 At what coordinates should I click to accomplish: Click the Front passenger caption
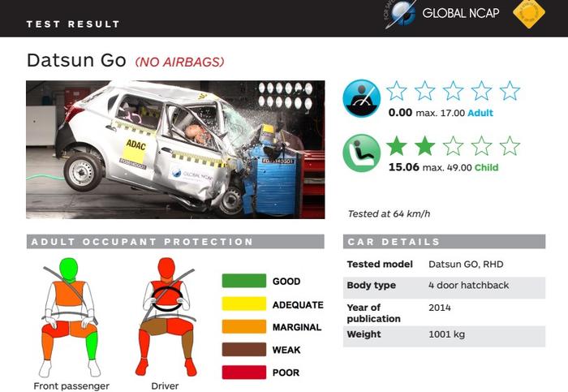71,386
